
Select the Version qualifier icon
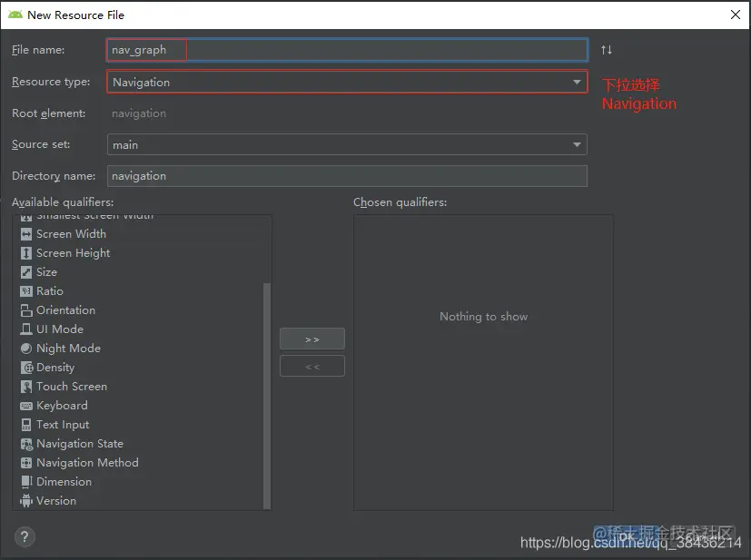click(25, 501)
